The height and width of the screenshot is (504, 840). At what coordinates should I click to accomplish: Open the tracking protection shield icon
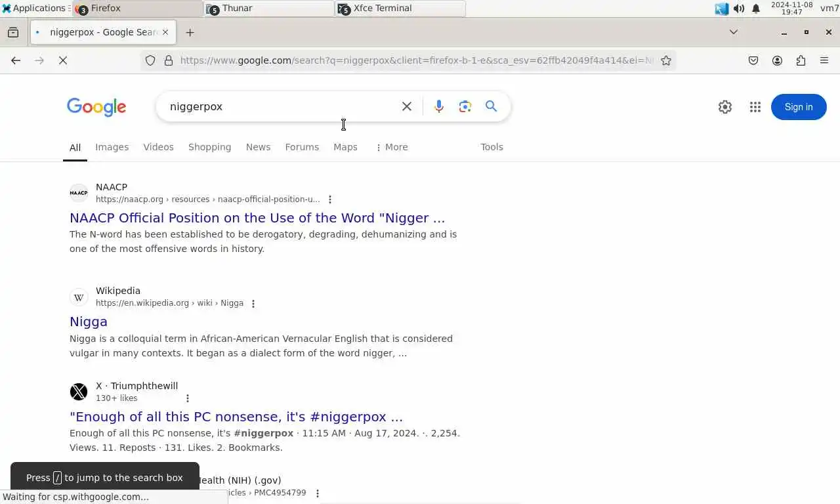coord(150,60)
